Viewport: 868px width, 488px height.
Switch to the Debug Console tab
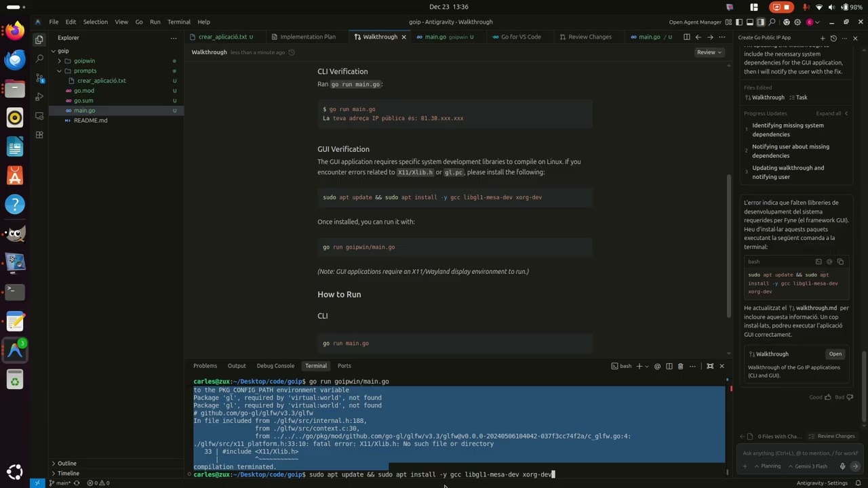pos(275,366)
